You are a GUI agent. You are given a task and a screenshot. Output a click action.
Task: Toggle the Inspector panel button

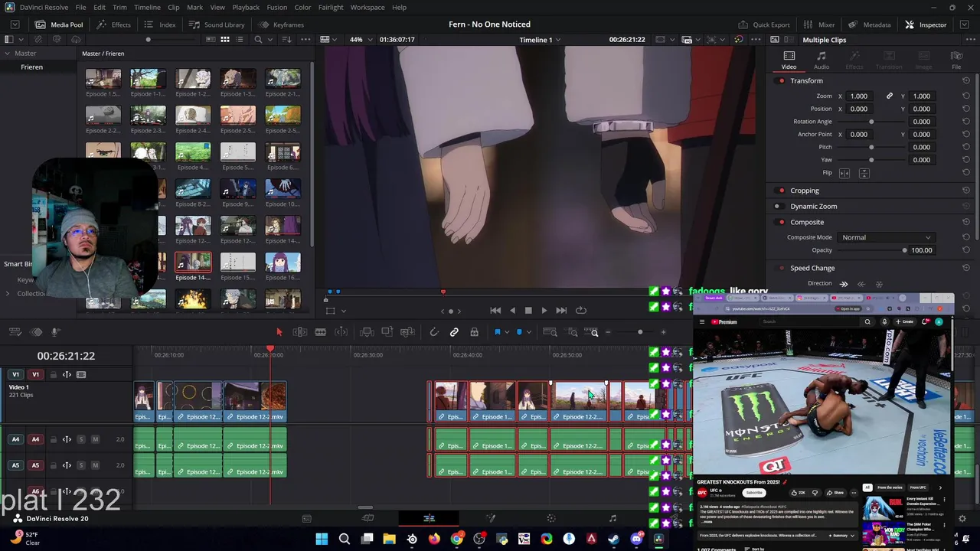[926, 24]
